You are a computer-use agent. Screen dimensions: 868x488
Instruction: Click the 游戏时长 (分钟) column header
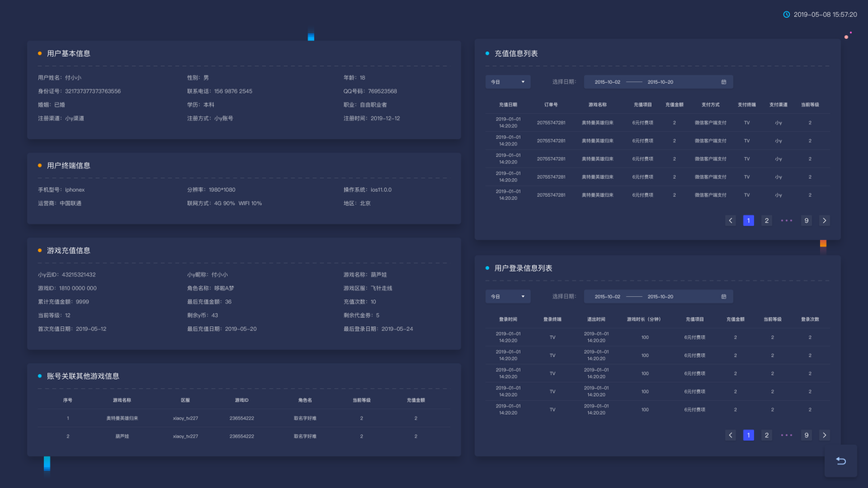pos(643,320)
